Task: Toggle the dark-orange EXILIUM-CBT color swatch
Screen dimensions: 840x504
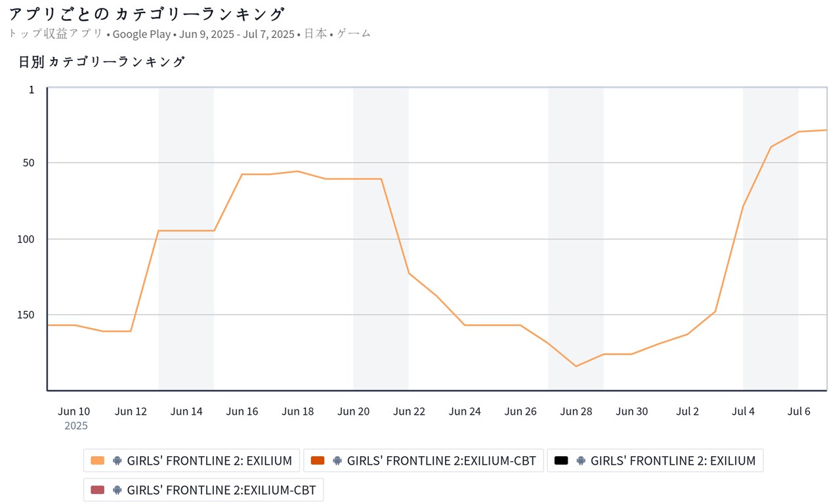Action: (318, 461)
